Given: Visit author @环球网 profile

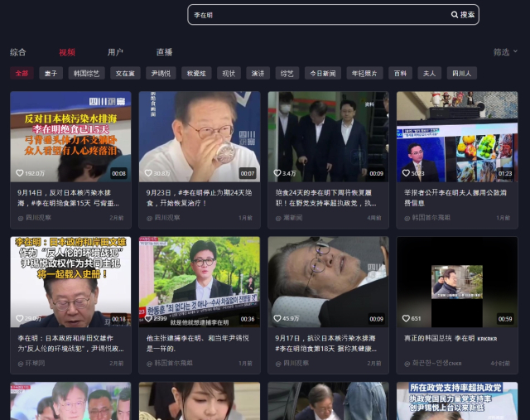Looking at the screenshot, I should pyautogui.click(x=31, y=363).
